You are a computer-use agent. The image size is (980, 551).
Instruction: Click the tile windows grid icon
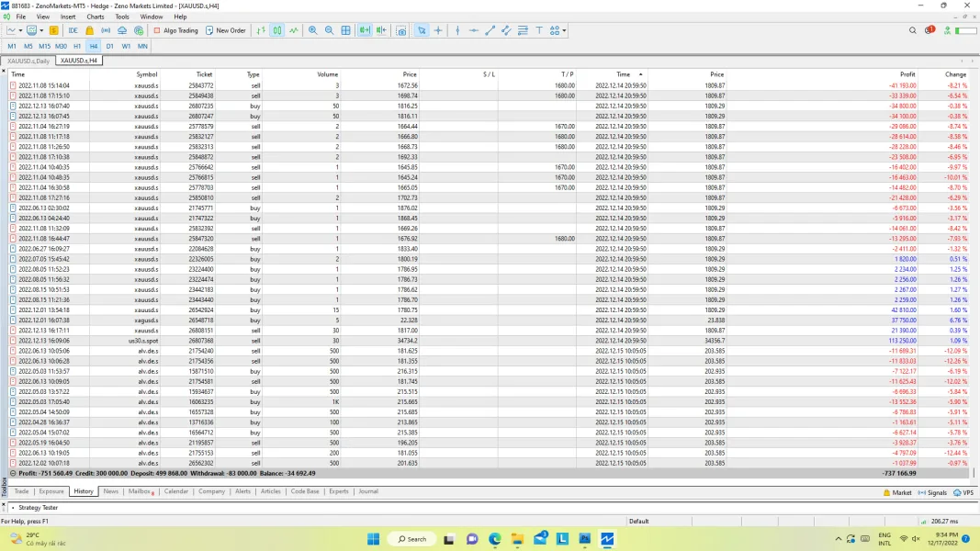345,30
